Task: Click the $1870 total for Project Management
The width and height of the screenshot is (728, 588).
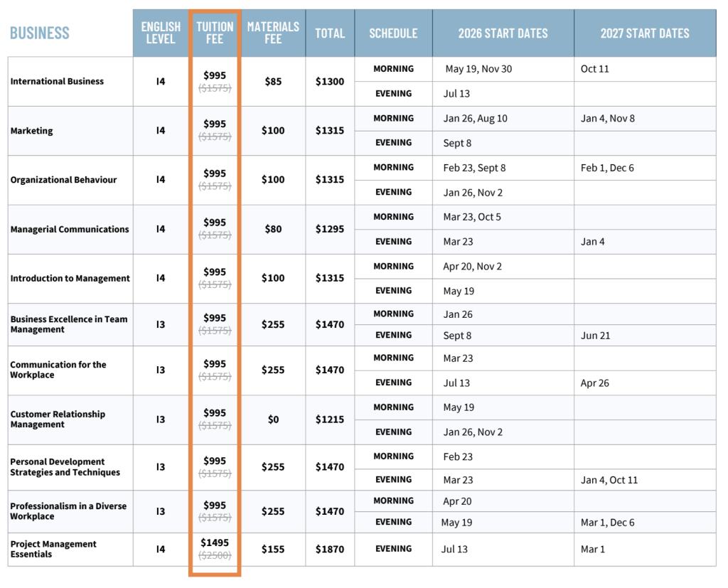Action: tap(330, 549)
